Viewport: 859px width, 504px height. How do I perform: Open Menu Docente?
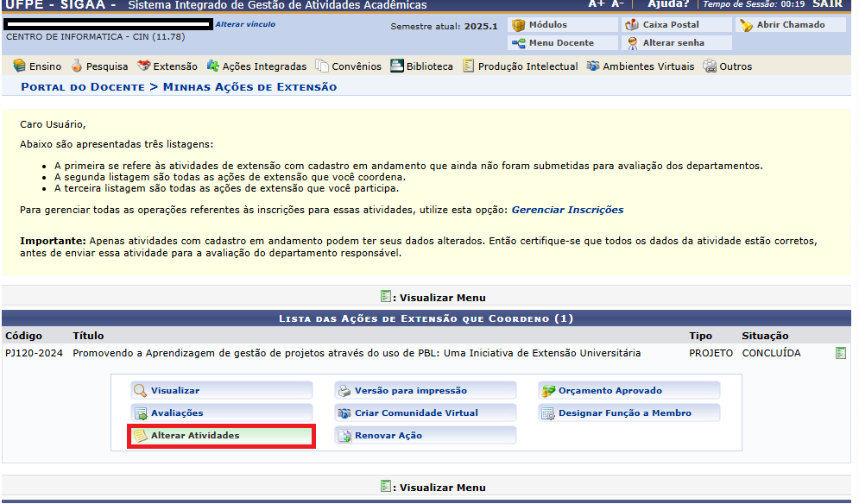tap(560, 43)
